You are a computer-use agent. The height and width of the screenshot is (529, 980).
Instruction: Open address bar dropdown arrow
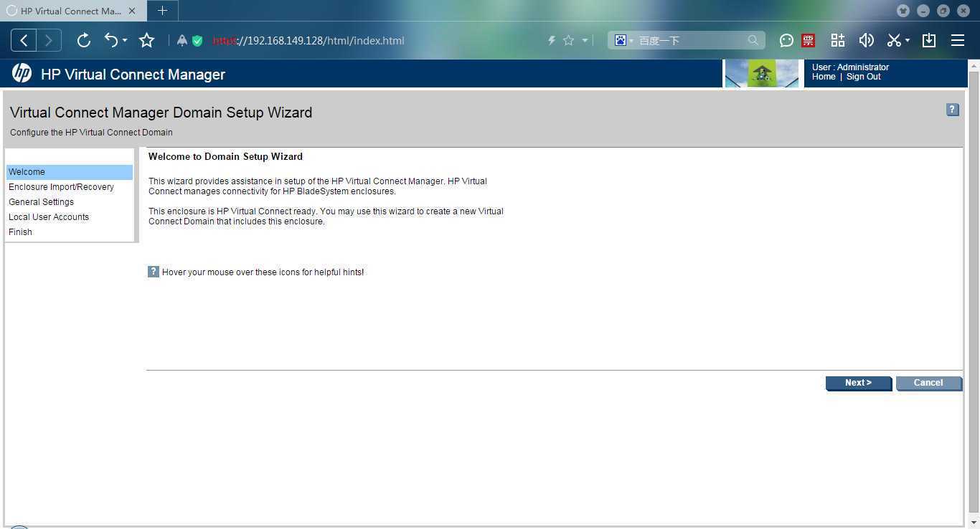pos(585,41)
